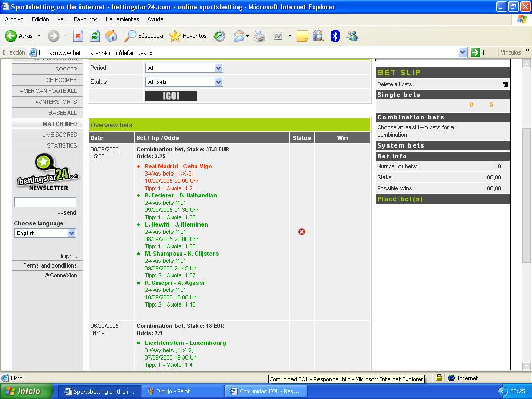Open the Ayuda menu

(155, 19)
